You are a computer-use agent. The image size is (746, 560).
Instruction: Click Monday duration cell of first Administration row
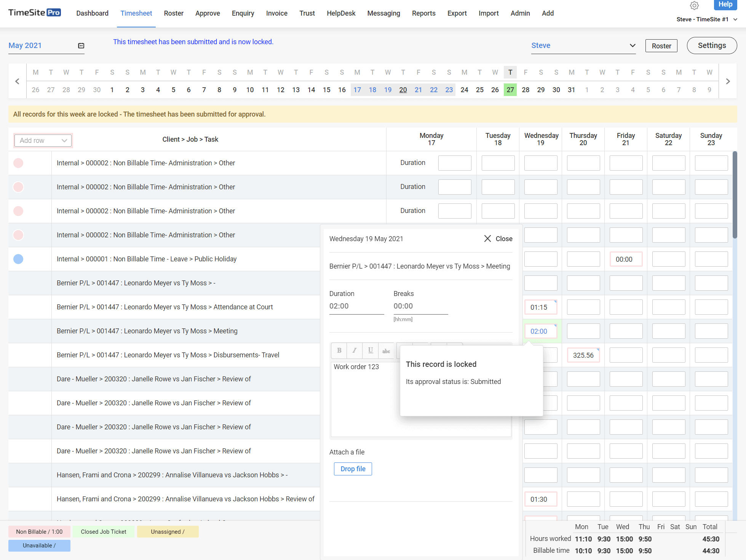[455, 163]
